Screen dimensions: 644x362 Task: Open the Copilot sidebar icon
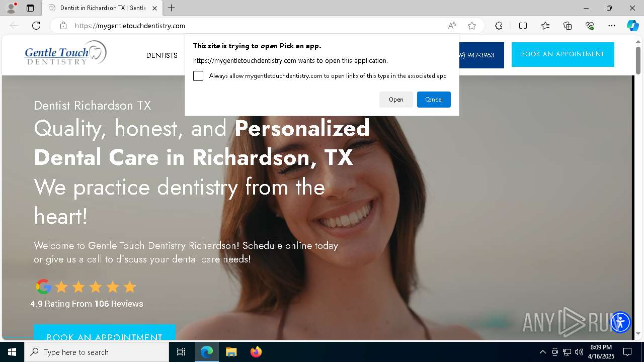click(632, 26)
